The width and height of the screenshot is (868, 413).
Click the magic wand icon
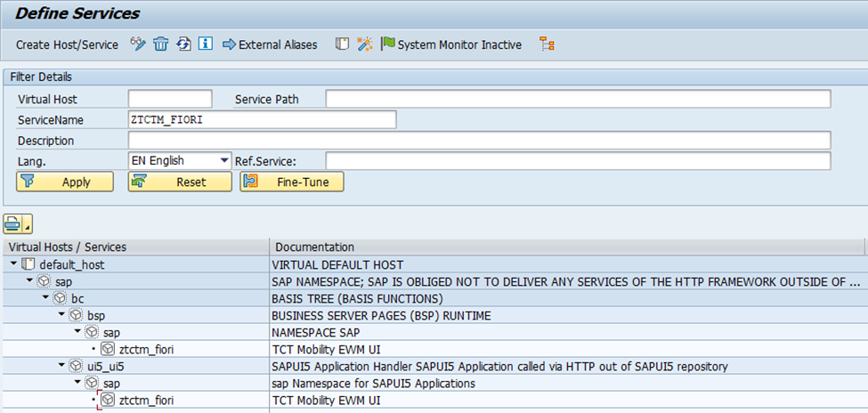[365, 45]
